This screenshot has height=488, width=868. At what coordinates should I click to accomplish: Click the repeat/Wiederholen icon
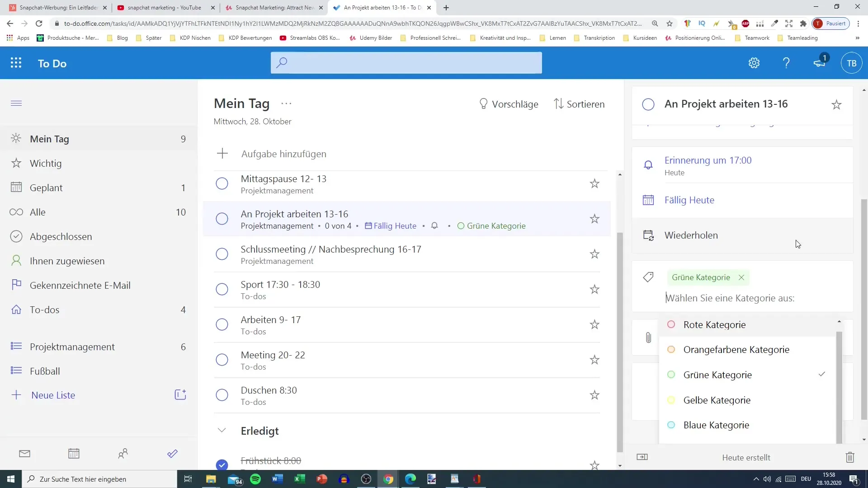click(x=649, y=235)
